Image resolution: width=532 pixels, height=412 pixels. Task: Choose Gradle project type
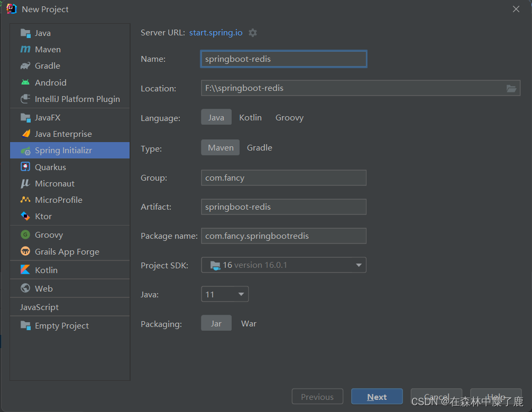[x=260, y=148]
